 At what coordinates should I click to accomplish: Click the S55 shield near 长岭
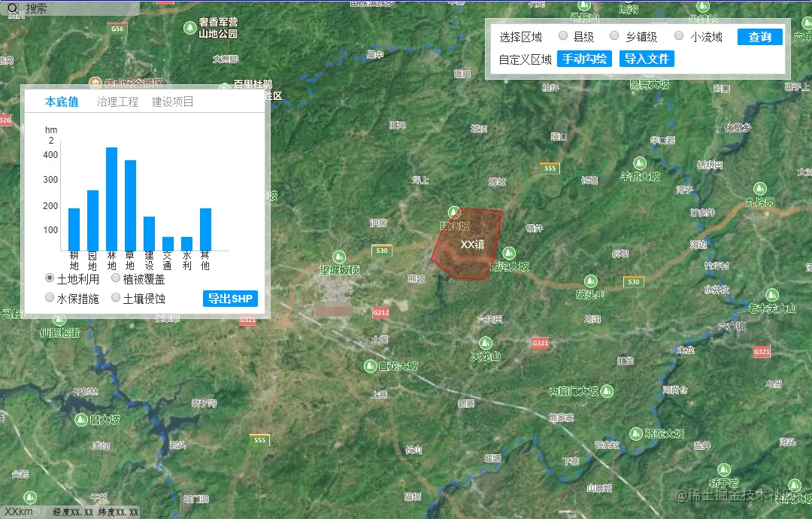tap(550, 168)
